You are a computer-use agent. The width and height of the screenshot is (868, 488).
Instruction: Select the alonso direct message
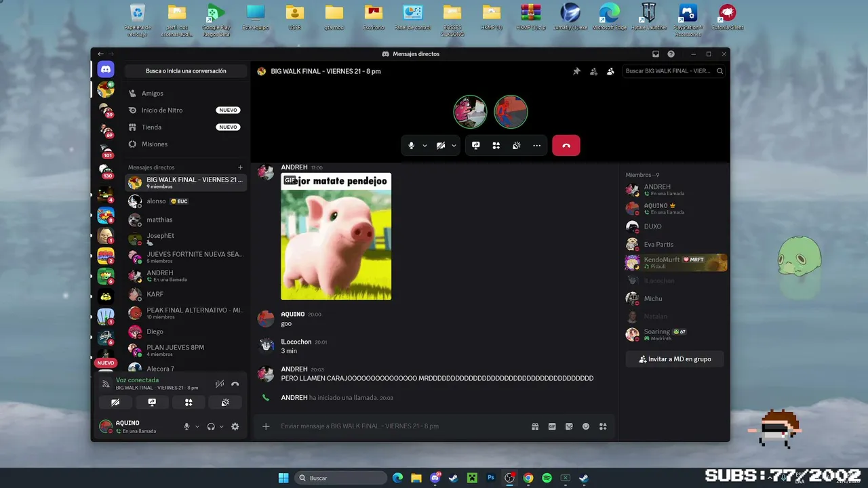[x=185, y=201]
